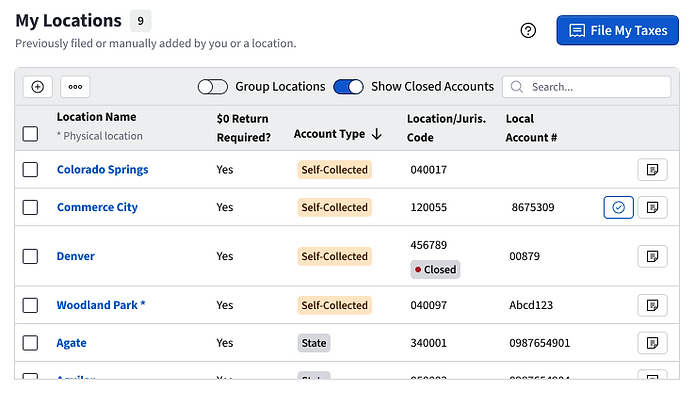This screenshot has height=393, width=694.
Task: Click the Local Account # column header
Action: click(531, 128)
